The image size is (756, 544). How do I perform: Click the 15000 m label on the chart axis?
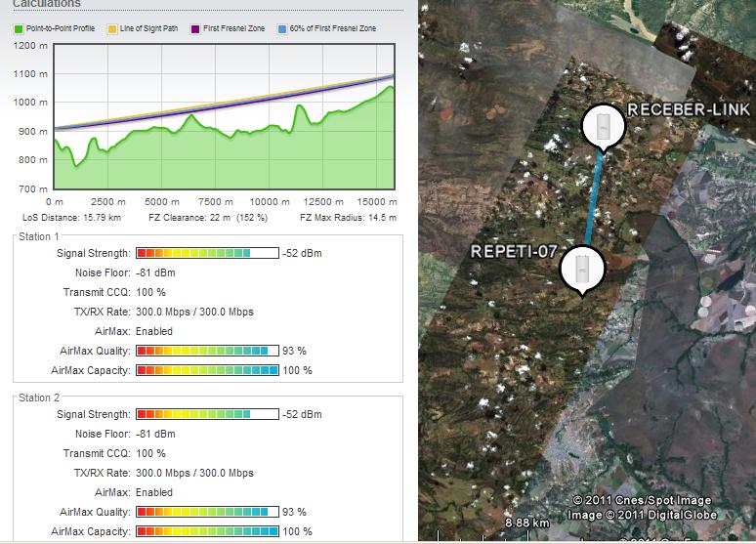(377, 201)
